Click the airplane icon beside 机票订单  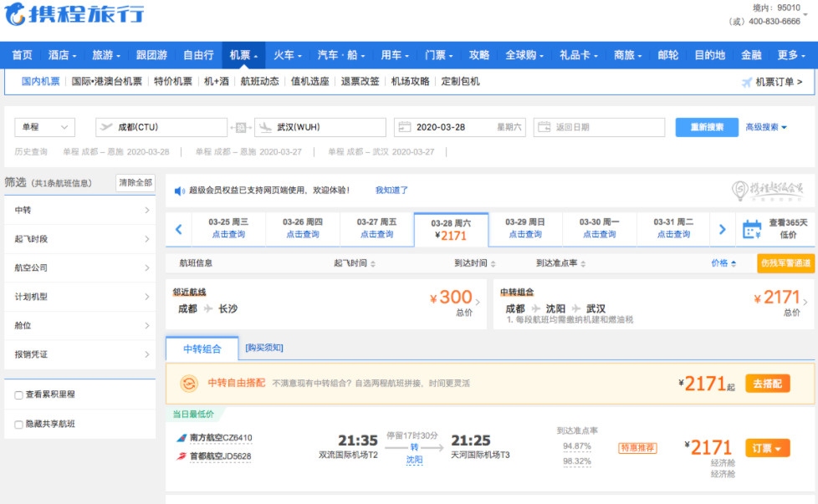[747, 82]
